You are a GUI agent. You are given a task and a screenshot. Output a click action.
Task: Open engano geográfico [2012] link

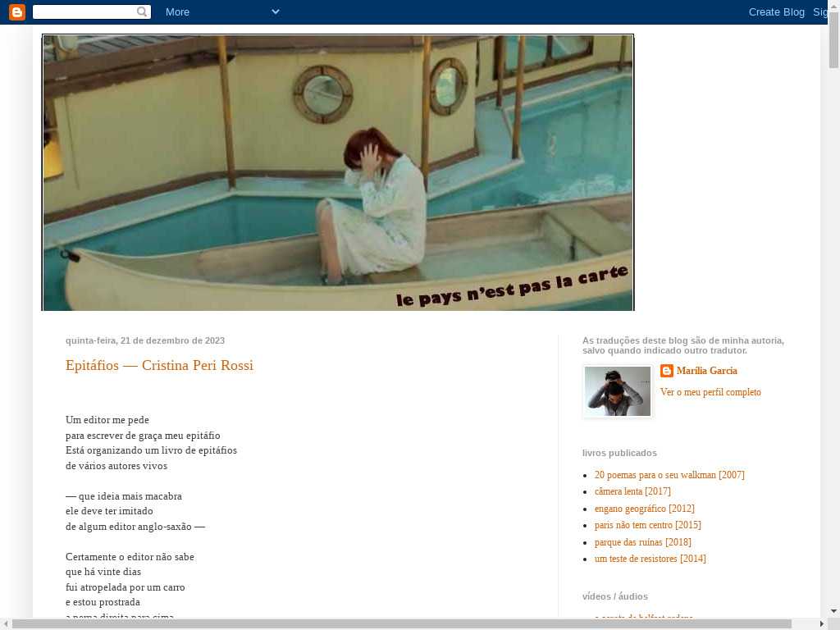(x=644, y=509)
